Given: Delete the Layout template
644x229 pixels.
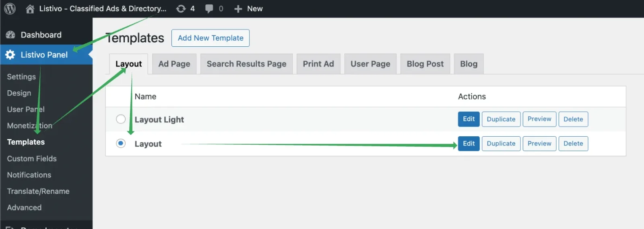Looking at the screenshot, I should [573, 144].
